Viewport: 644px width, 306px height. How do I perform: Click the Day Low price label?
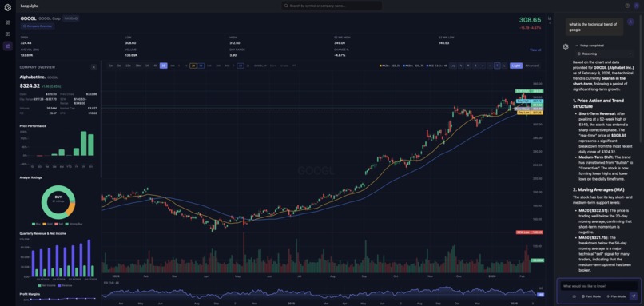click(x=530, y=112)
